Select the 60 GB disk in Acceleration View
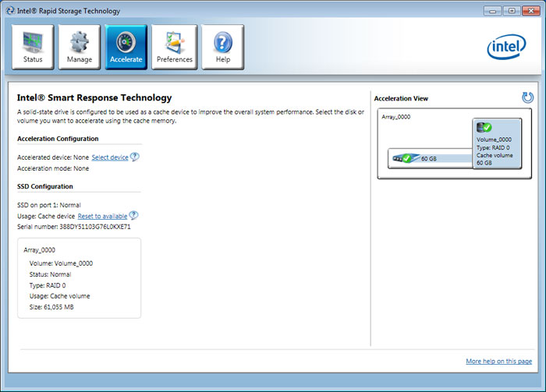The width and height of the screenshot is (546, 392). [431, 158]
